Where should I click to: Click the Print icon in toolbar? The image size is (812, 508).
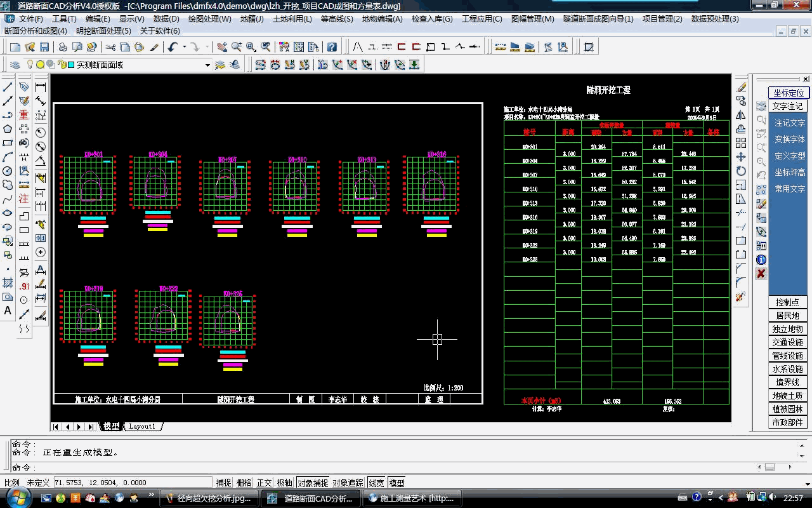[x=62, y=47]
